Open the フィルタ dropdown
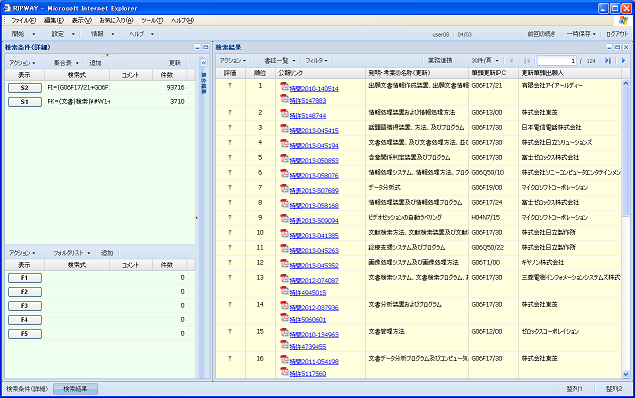 pyautogui.click(x=316, y=60)
